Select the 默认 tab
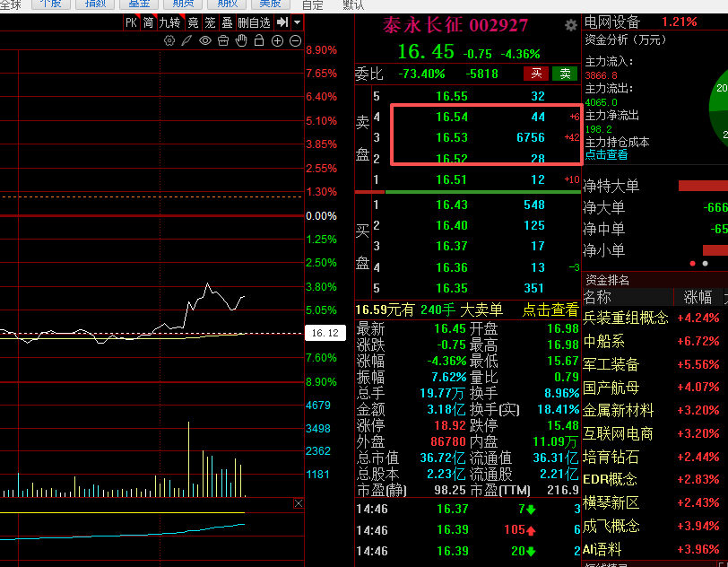This screenshot has width=728, height=567. click(353, 4)
